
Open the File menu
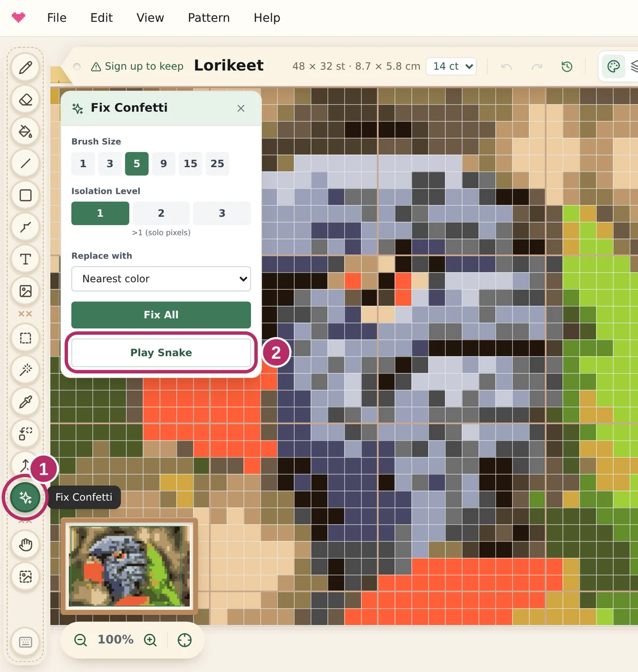(57, 18)
